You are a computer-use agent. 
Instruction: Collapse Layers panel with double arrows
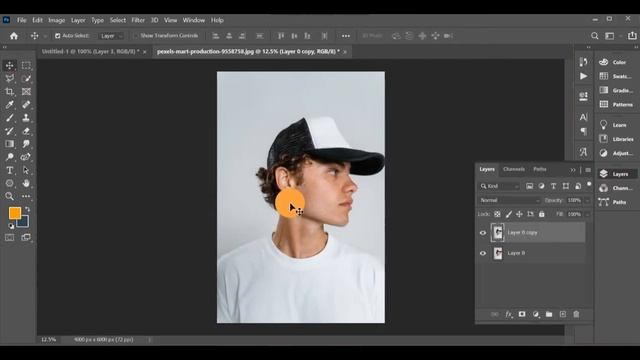click(x=573, y=170)
